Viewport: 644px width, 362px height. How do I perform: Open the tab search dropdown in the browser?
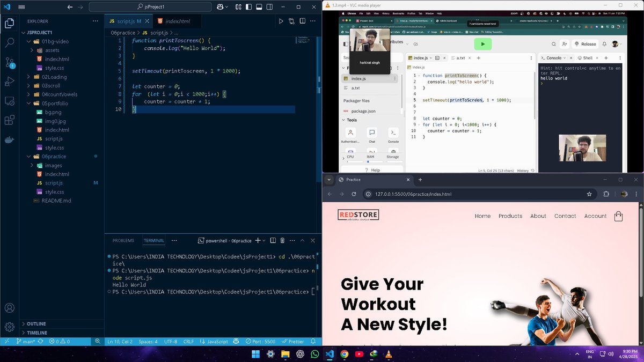click(329, 180)
